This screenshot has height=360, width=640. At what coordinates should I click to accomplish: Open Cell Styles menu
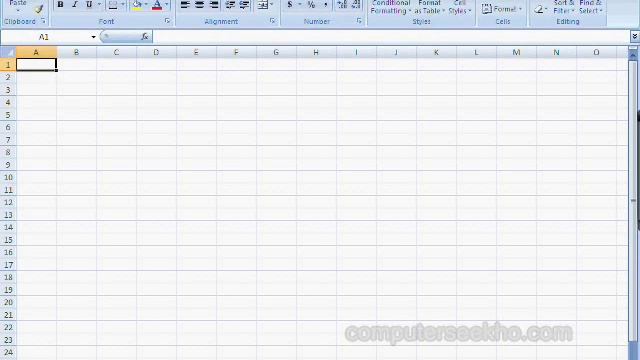[x=460, y=7]
